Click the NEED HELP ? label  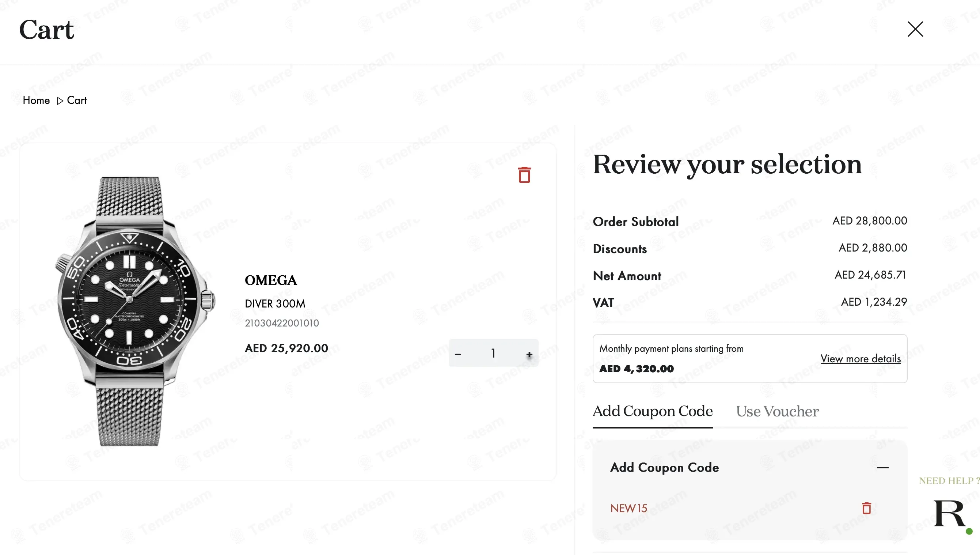949,481
